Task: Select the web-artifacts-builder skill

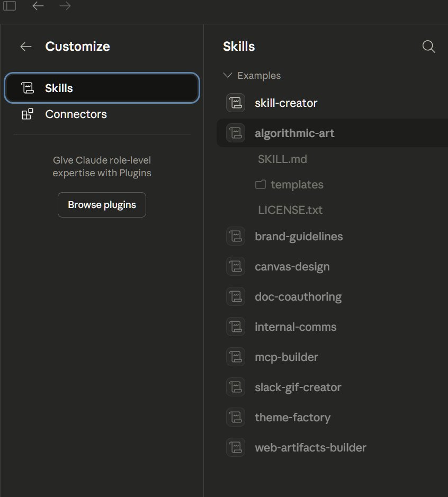Action: 310,447
